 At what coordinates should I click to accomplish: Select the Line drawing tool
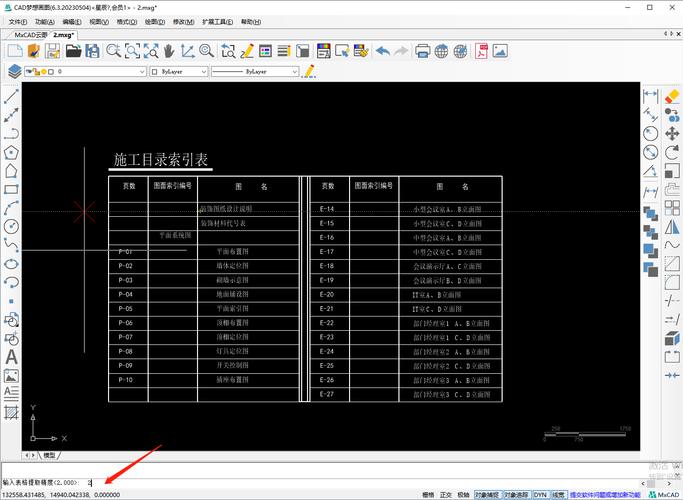12,98
